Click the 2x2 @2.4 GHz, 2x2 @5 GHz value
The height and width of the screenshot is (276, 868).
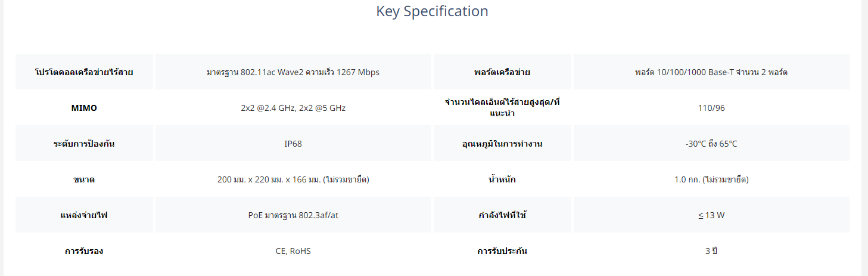coord(293,108)
